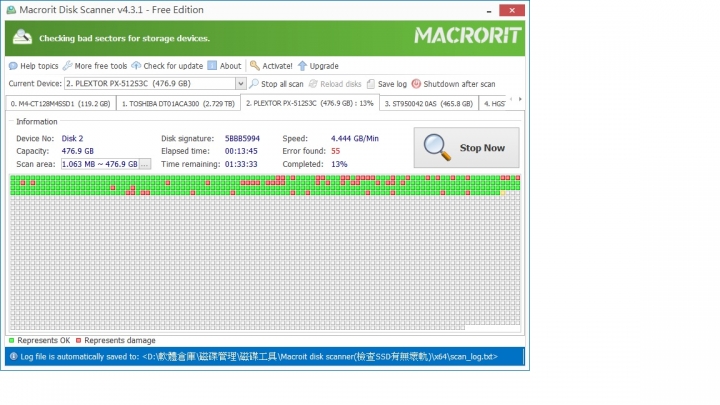The height and width of the screenshot is (405, 720).
Task: Open More free tools
Action: [95, 66]
